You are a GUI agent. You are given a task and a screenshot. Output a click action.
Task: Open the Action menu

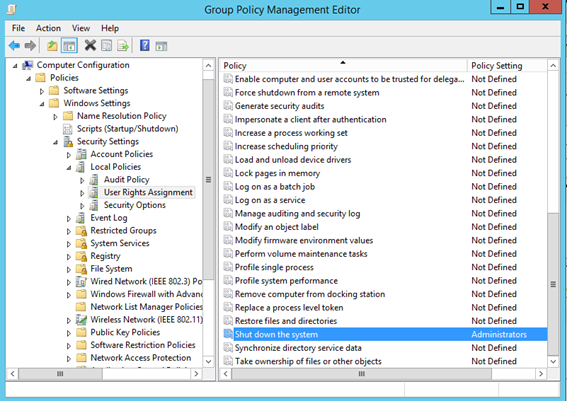click(48, 28)
